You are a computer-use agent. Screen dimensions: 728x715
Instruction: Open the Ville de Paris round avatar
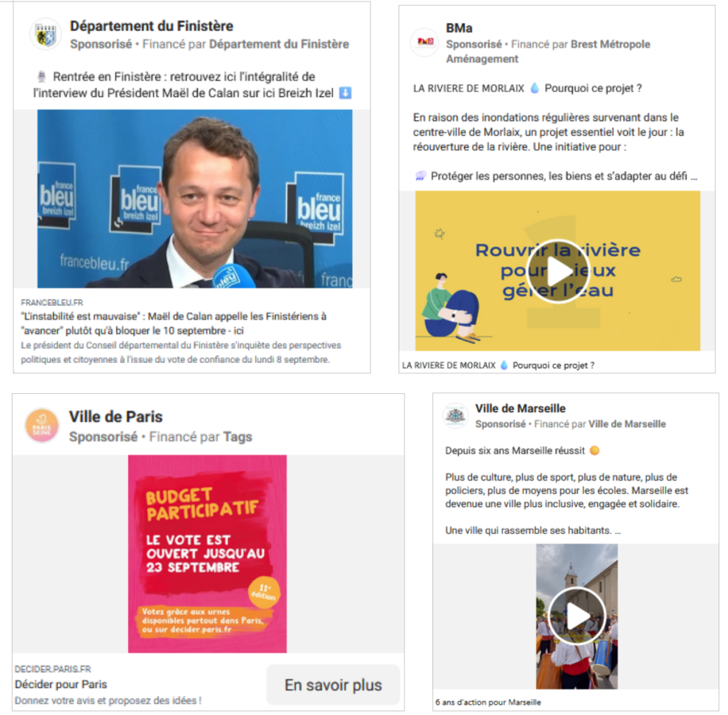pos(42,425)
